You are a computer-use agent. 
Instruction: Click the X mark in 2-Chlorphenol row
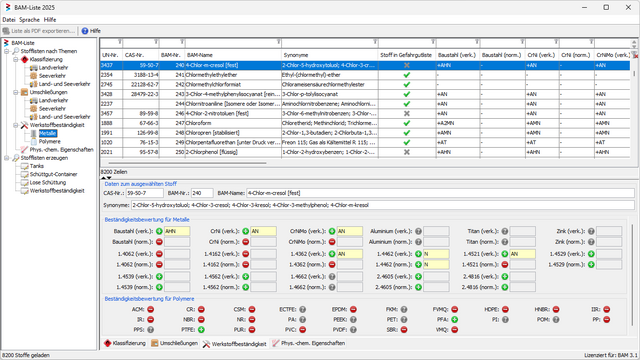click(x=407, y=152)
